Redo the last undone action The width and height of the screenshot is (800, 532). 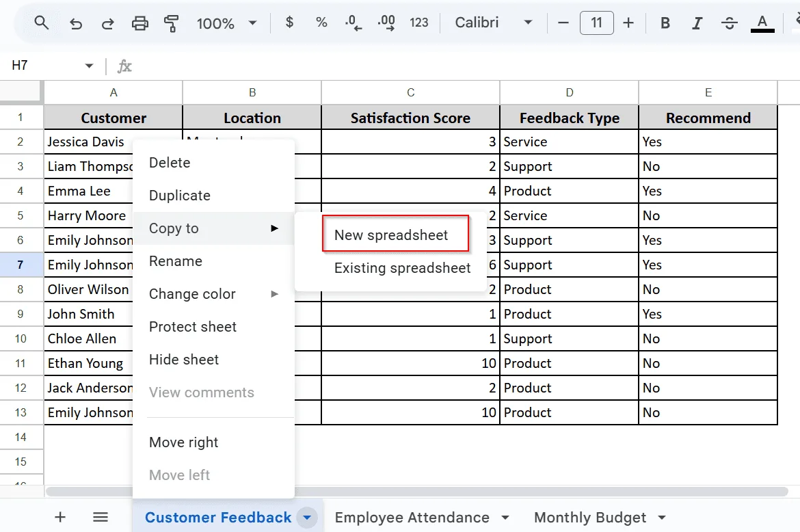[x=107, y=23]
